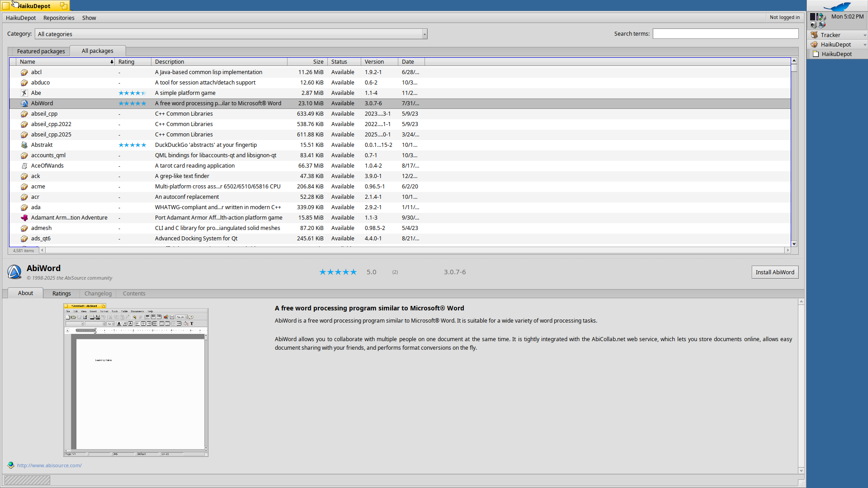Click the horizontal scrollbar right arrow

point(788,250)
